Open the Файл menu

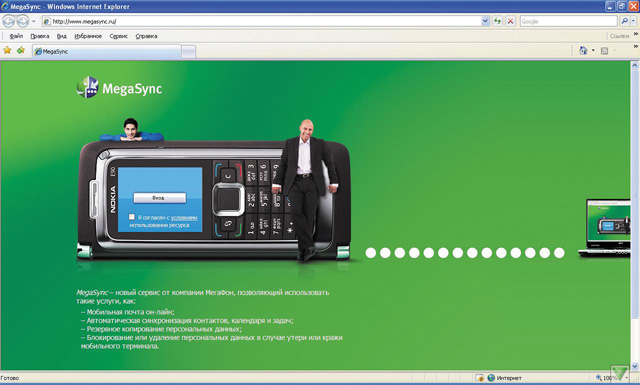[16, 36]
